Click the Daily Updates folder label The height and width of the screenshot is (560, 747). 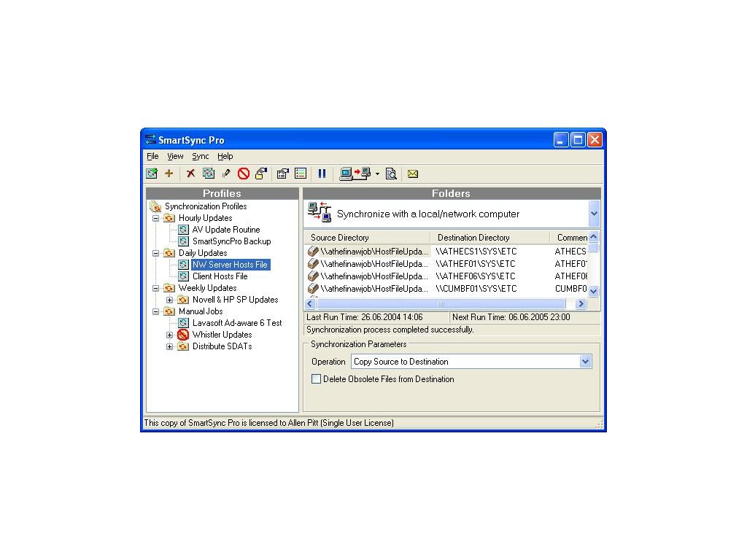coord(203,253)
